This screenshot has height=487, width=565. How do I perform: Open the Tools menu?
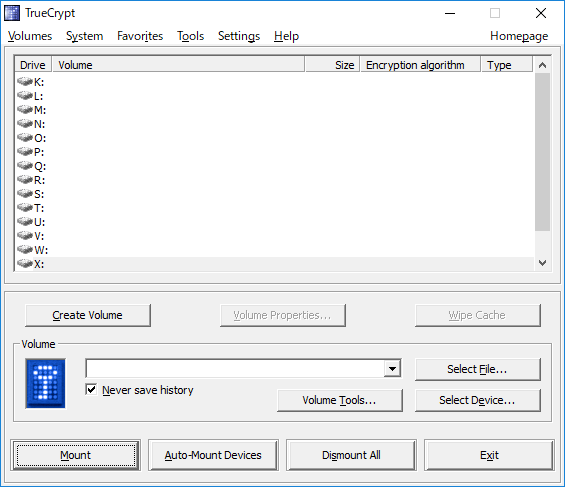[x=190, y=36]
